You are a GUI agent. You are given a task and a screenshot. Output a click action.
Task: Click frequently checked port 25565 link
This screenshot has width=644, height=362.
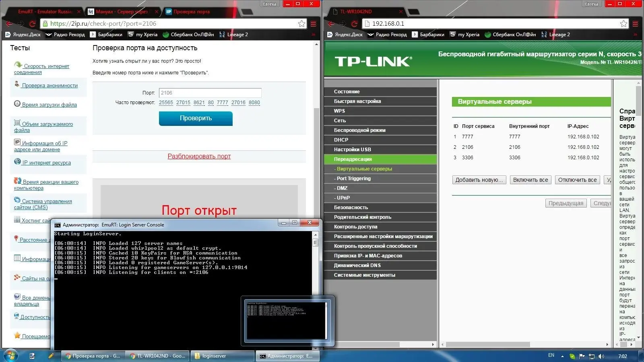pyautogui.click(x=166, y=103)
